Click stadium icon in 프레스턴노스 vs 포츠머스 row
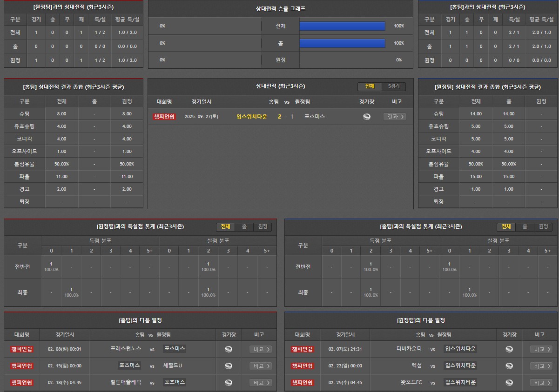 point(228,349)
